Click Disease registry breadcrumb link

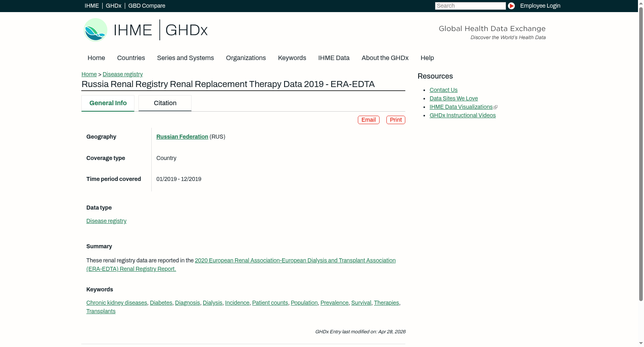[x=123, y=74]
